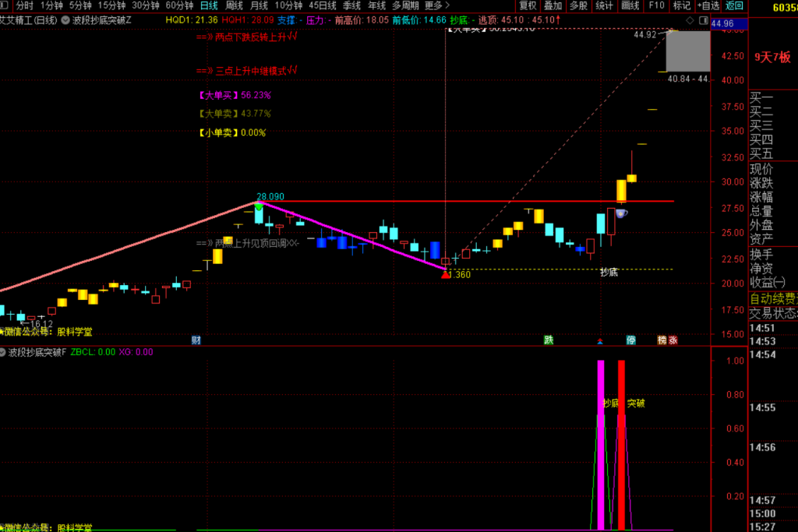Open the 叠加 overlay options
This screenshot has height=532, width=798.
tap(553, 5)
